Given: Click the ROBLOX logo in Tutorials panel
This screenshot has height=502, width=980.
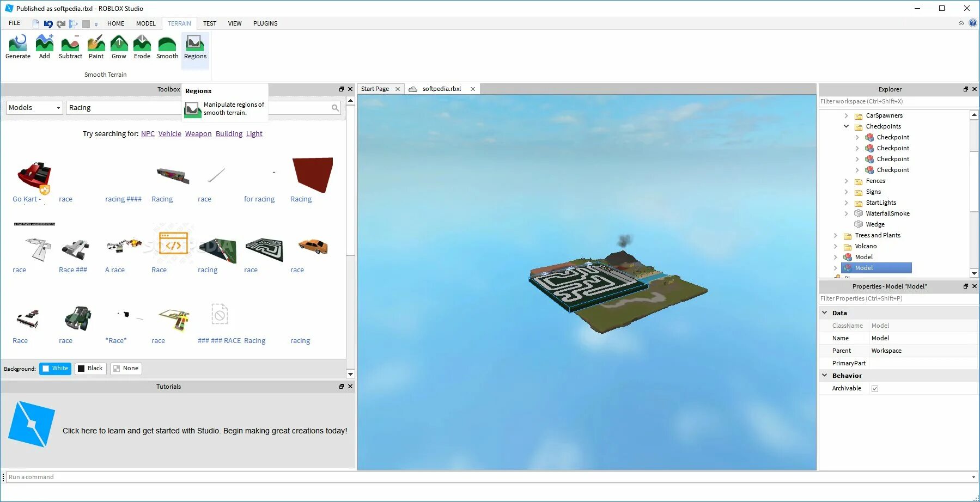Looking at the screenshot, I should [32, 424].
